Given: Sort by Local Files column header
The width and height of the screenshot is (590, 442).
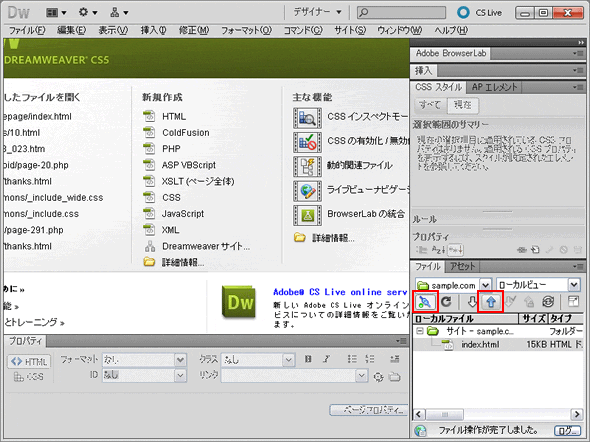Looking at the screenshot, I should point(466,319).
